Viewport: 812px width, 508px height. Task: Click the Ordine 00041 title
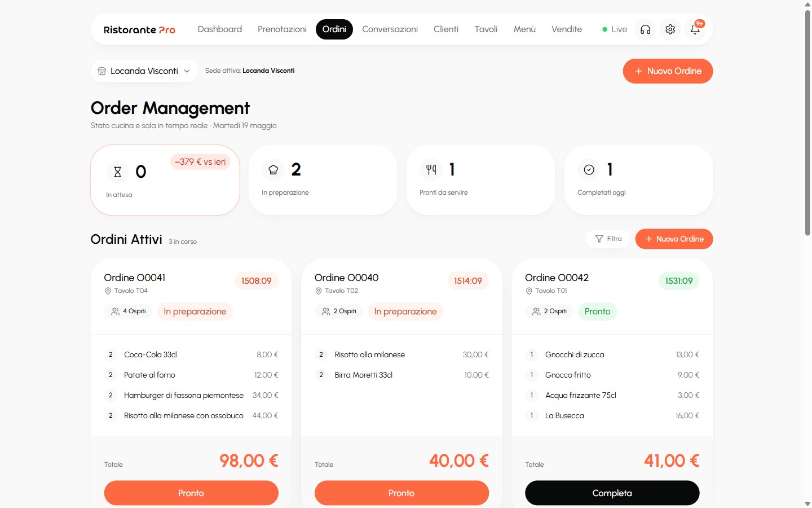(135, 278)
